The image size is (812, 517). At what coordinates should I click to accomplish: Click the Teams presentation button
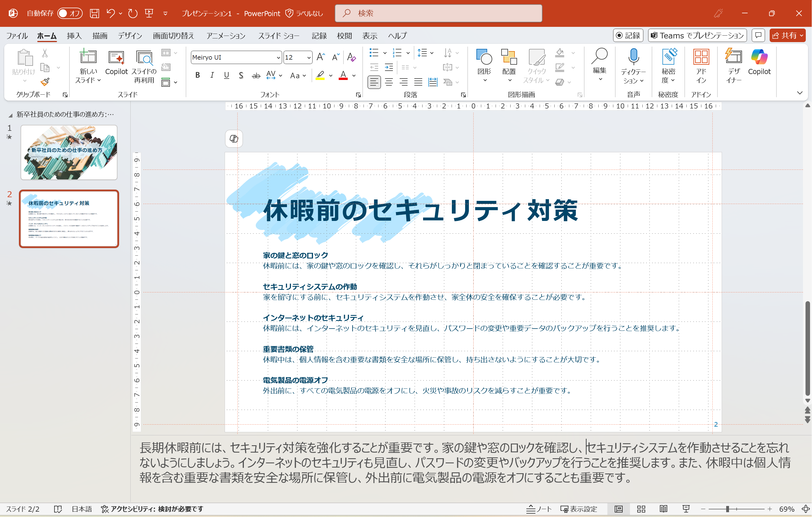coord(697,35)
